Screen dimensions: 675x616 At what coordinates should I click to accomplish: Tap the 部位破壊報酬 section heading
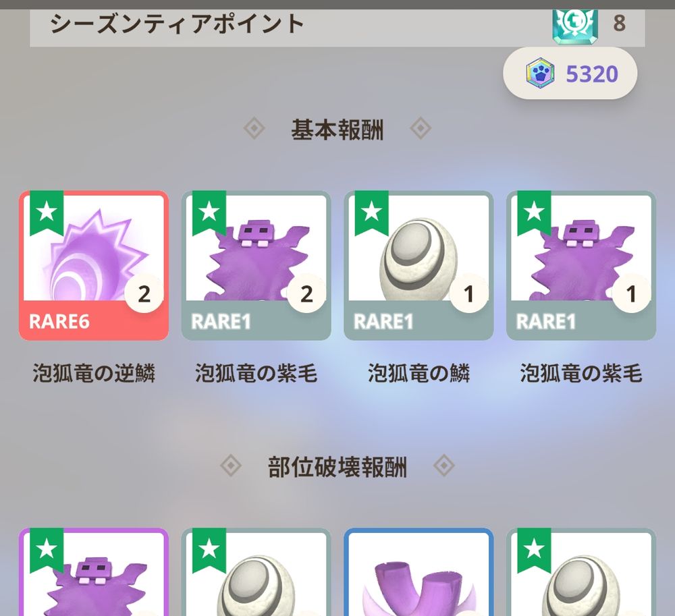337,467
